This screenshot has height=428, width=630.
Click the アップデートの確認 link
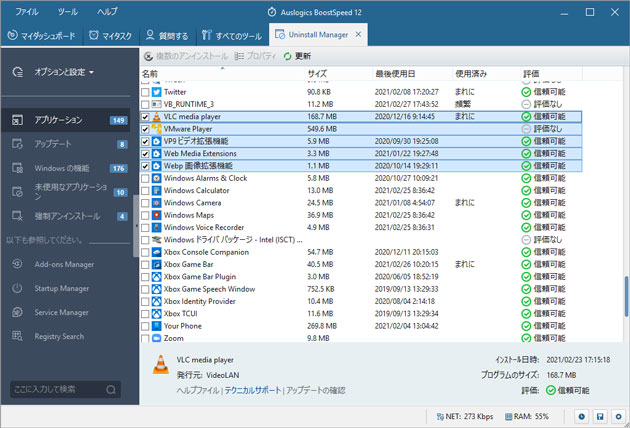pos(315,390)
